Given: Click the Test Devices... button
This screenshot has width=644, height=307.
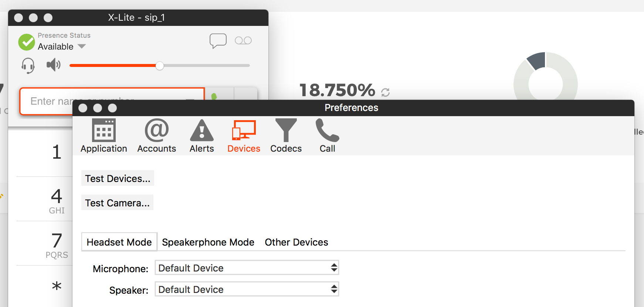Looking at the screenshot, I should pos(118,178).
